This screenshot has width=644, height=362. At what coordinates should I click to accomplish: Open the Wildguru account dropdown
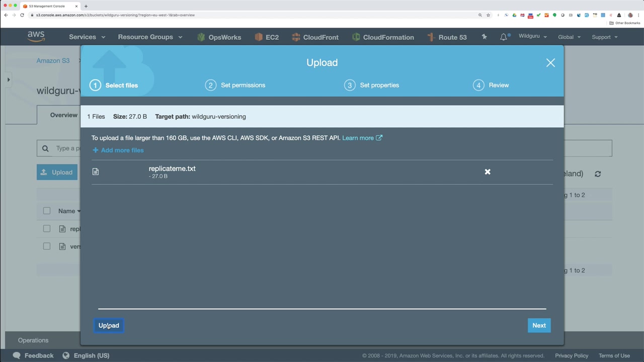point(533,37)
